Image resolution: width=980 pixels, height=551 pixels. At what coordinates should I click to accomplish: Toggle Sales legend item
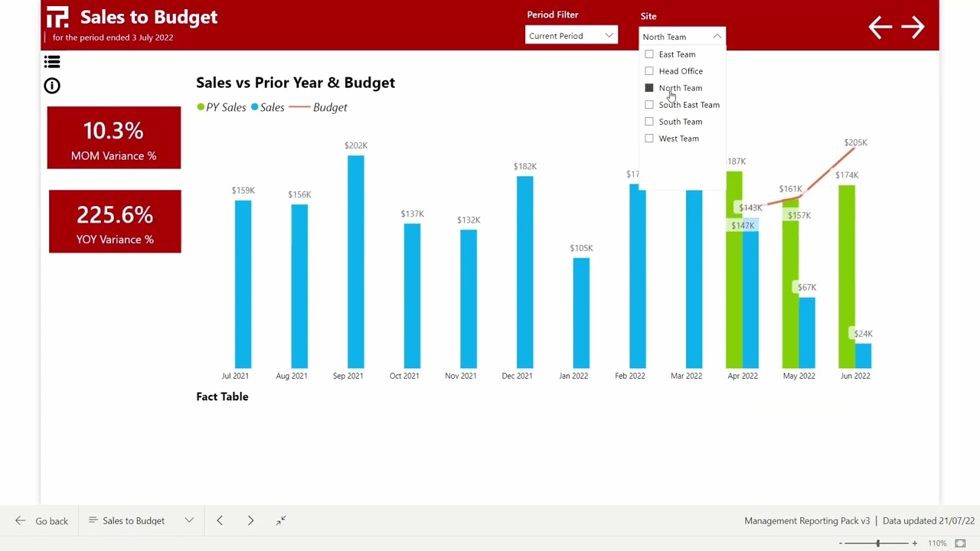tap(268, 107)
